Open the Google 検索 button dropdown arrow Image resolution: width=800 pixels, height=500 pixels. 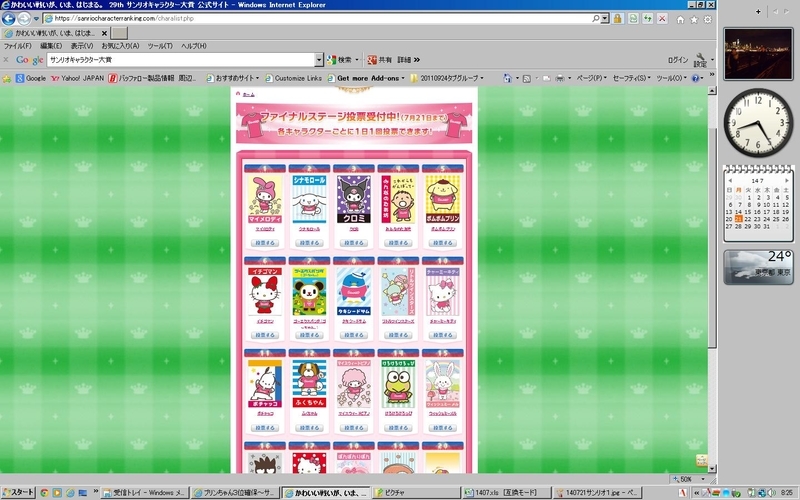coord(357,60)
